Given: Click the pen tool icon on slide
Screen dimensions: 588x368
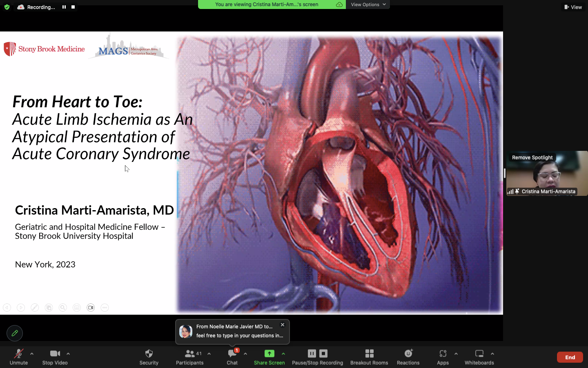Looking at the screenshot, I should 35,307.
